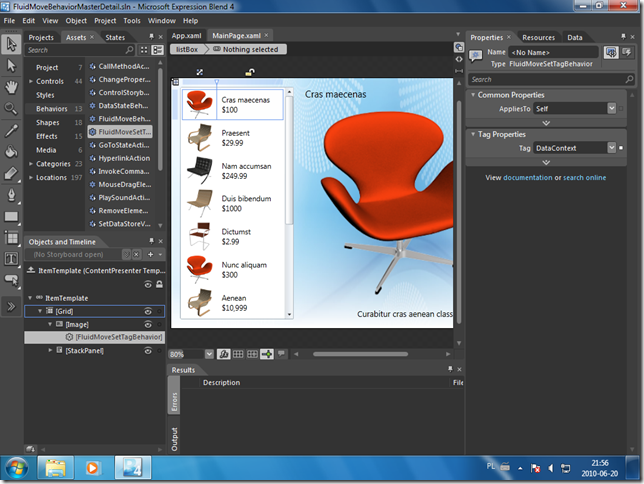Select the Pen tool

pyautogui.click(x=11, y=194)
